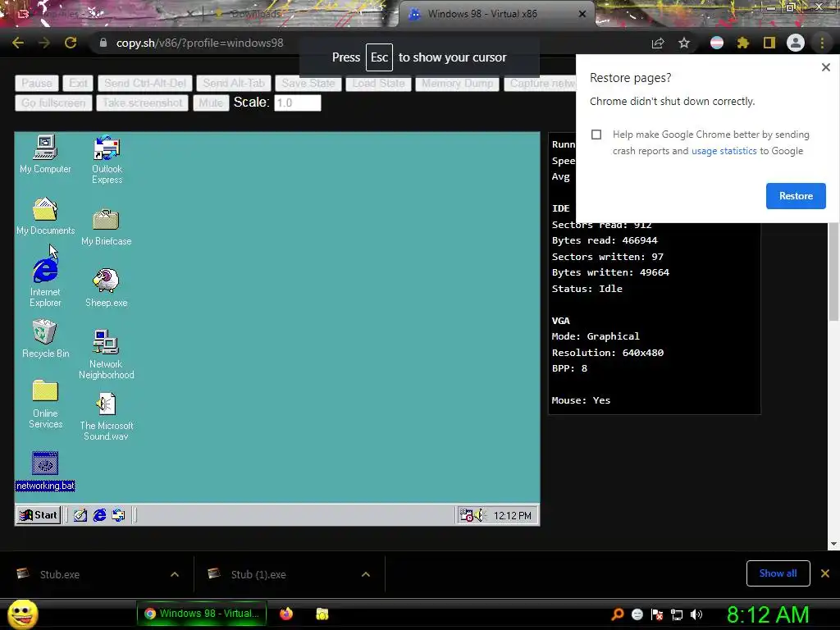This screenshot has width=840, height=630.
Task: Expand Stub (1).exe download options
Action: (366, 574)
